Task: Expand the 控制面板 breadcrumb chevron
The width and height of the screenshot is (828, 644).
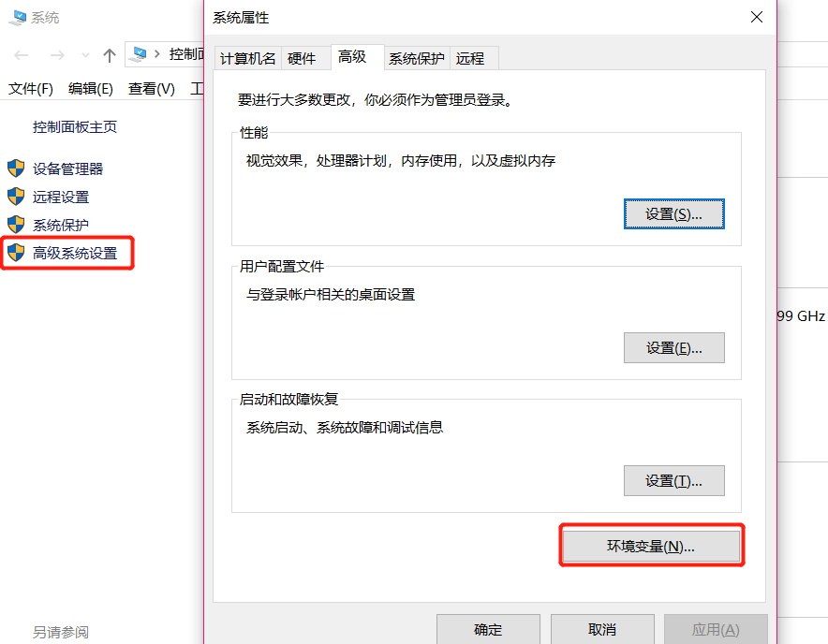Action: 157,53
